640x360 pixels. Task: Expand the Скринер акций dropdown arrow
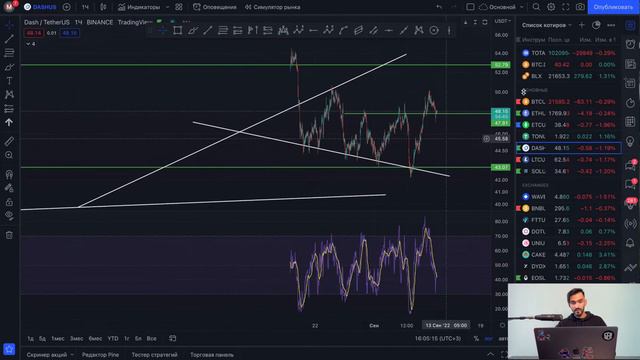click(72, 355)
